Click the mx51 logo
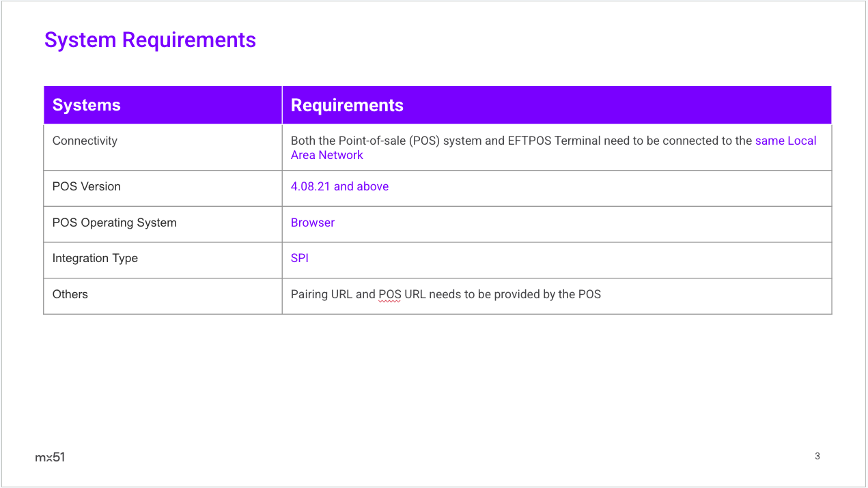 pos(50,457)
